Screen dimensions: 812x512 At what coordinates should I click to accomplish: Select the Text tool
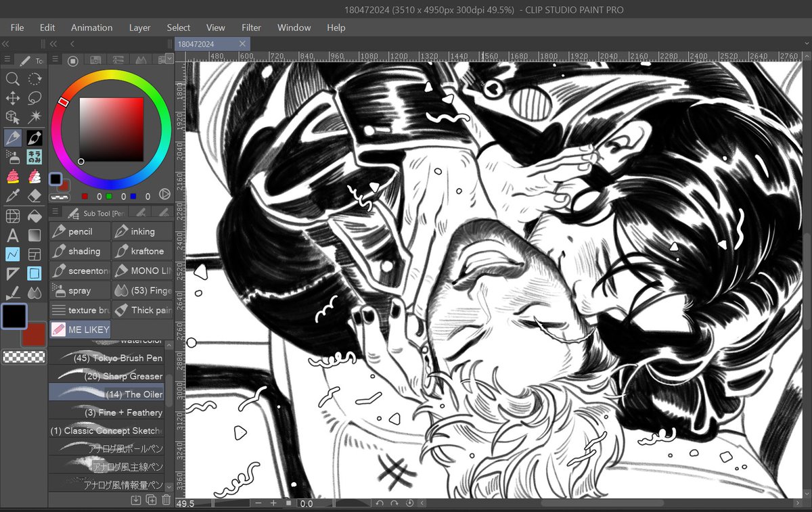[12, 235]
